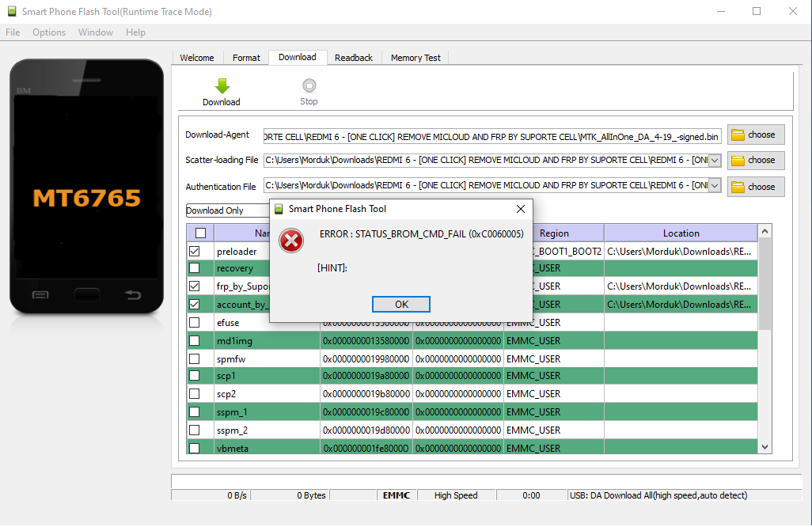Check the recovery partition checkbox
Screen dimensions: 812x527
[x=194, y=267]
